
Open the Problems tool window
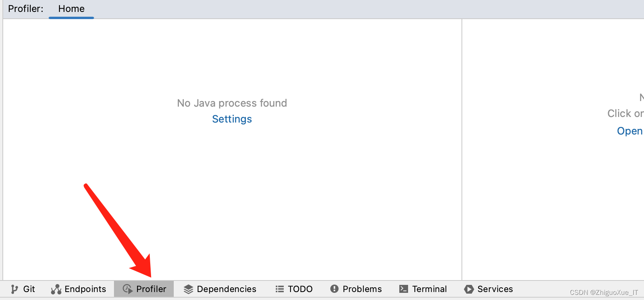(356, 289)
